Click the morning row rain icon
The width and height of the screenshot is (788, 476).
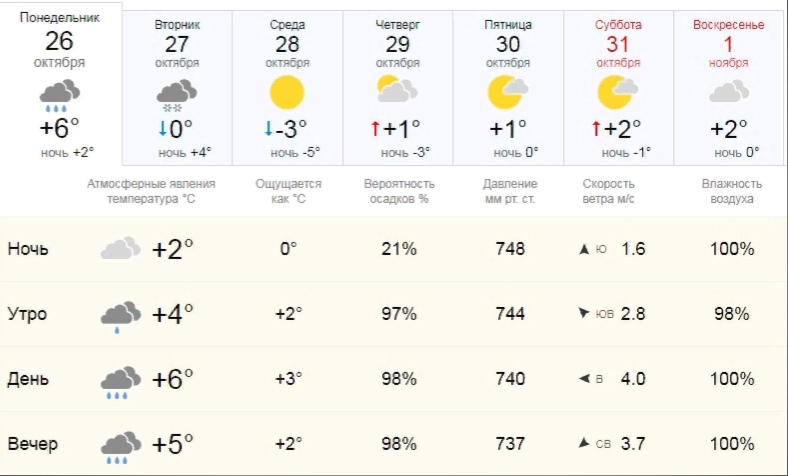pos(121,315)
